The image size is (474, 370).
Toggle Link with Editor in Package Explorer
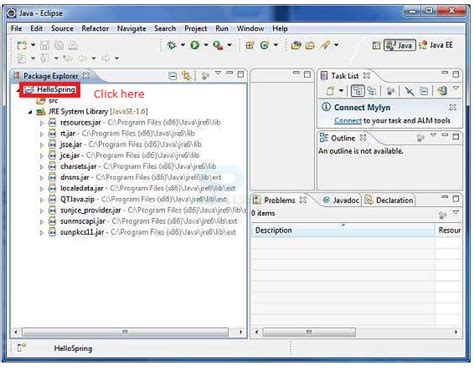click(186, 76)
